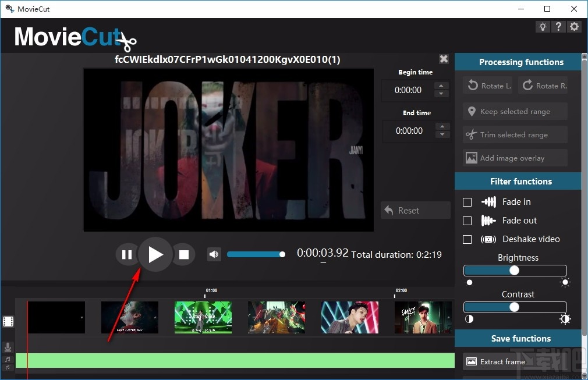
Task: Click the video preview area
Action: [x=228, y=150]
